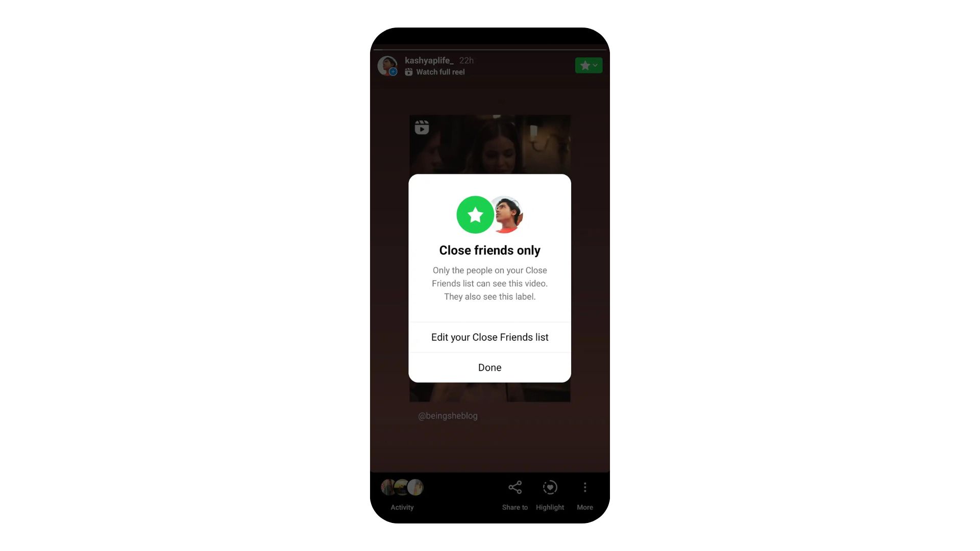Expand the Close Friends dropdown arrow

[x=595, y=65]
